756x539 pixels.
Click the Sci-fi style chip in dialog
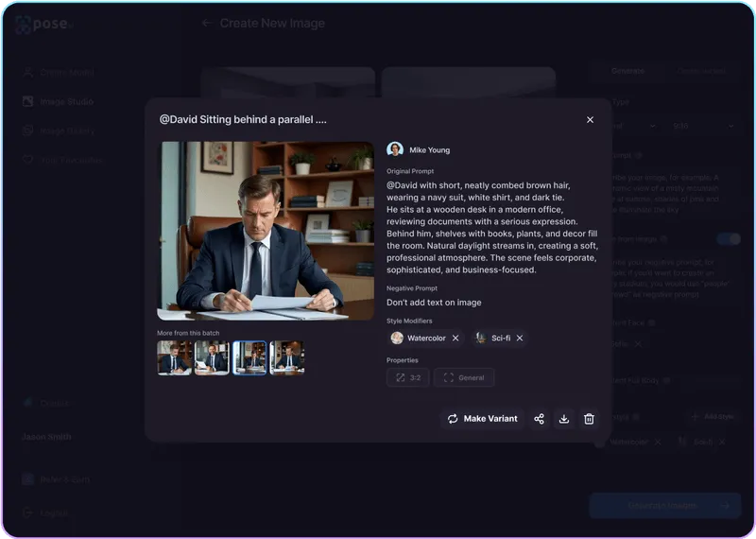[x=500, y=339]
